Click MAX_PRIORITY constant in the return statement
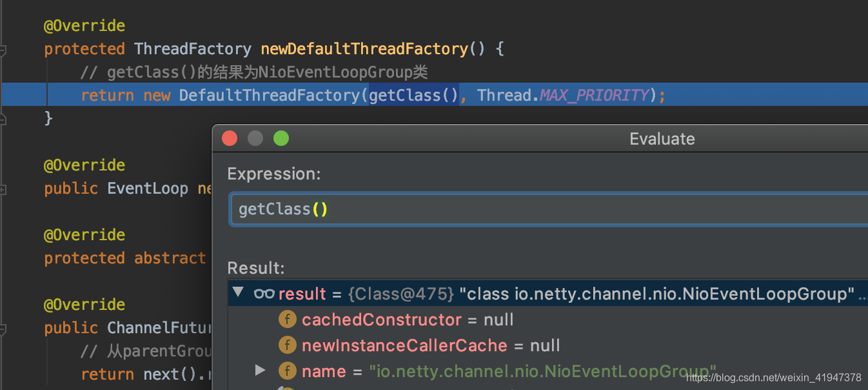The height and width of the screenshot is (390, 868). coord(594,96)
